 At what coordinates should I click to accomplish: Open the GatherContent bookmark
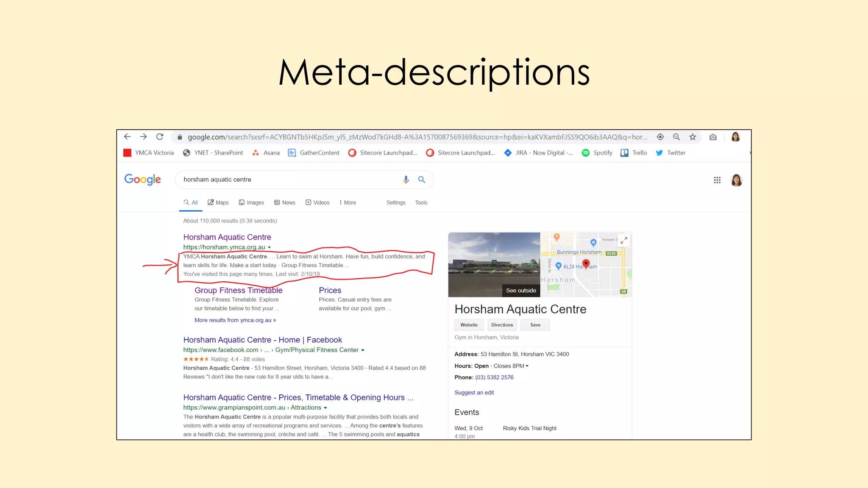pyautogui.click(x=314, y=153)
